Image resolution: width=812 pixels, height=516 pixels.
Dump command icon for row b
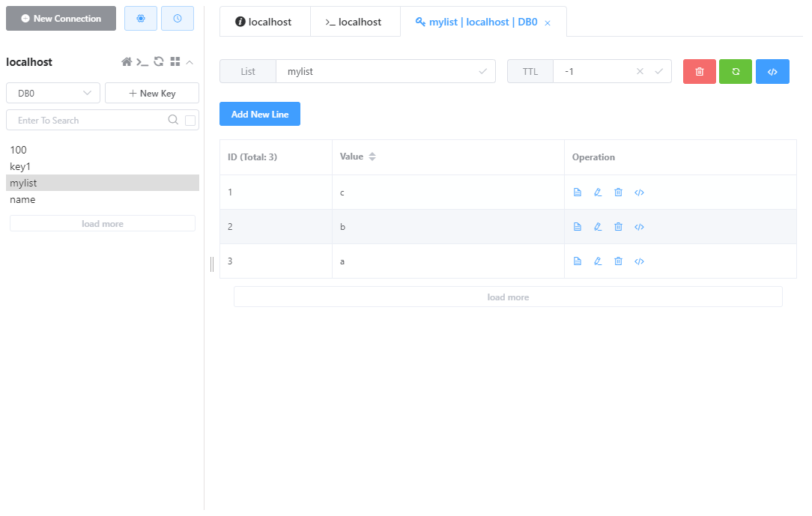click(x=639, y=227)
